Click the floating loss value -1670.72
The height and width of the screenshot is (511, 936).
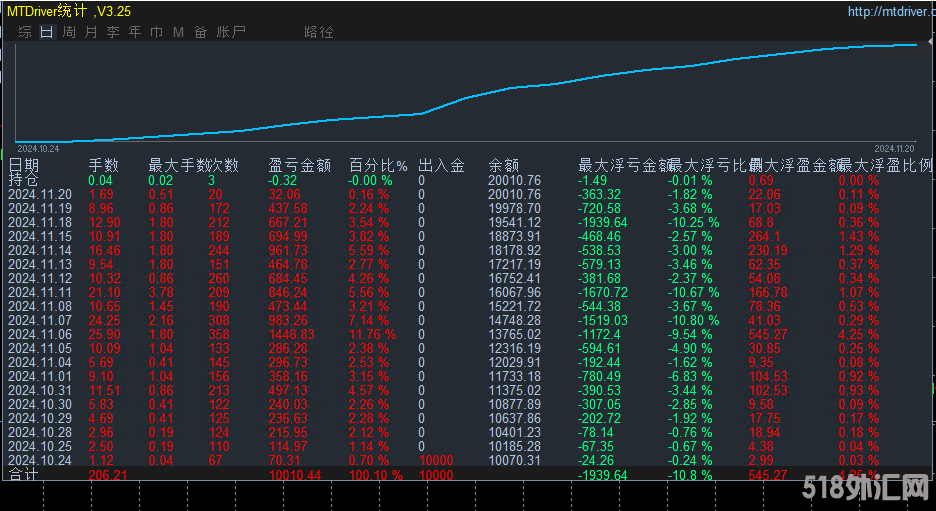603,293
